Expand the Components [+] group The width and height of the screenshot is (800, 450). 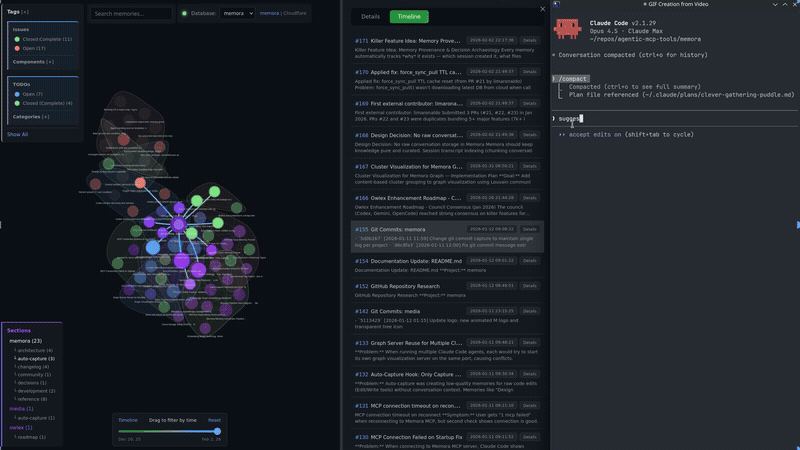33,62
